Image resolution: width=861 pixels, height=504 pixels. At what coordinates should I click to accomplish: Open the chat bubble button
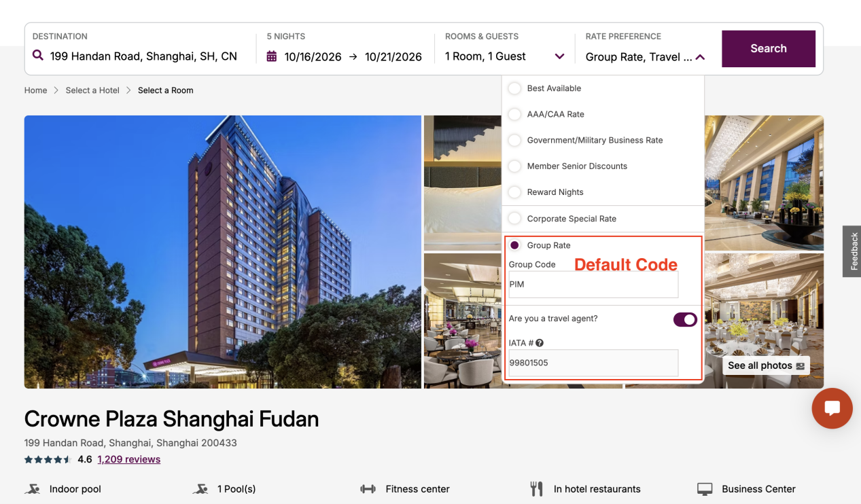click(832, 408)
